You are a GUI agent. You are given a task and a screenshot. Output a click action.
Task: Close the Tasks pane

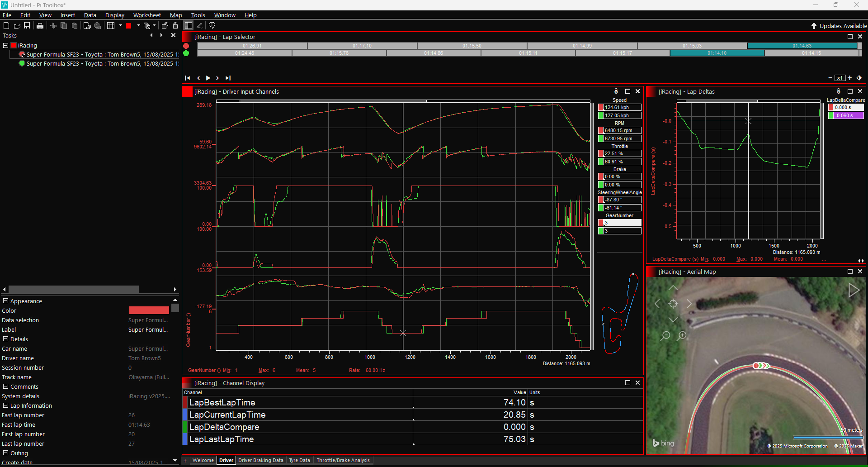click(173, 35)
